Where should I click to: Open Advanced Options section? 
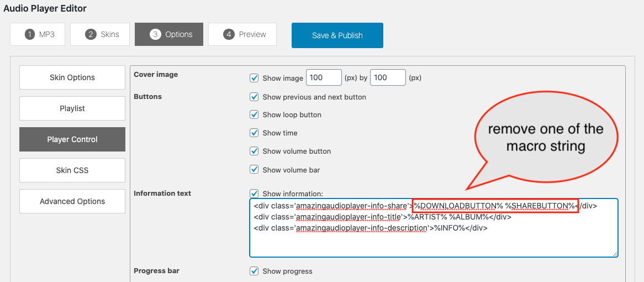[72, 201]
